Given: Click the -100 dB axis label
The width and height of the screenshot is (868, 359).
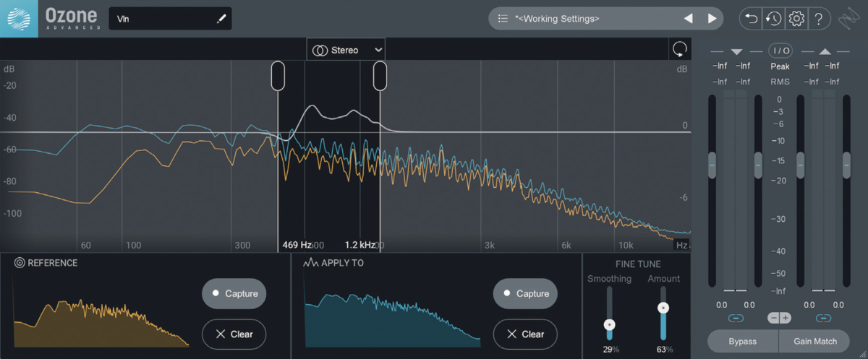Looking at the screenshot, I should [x=12, y=214].
